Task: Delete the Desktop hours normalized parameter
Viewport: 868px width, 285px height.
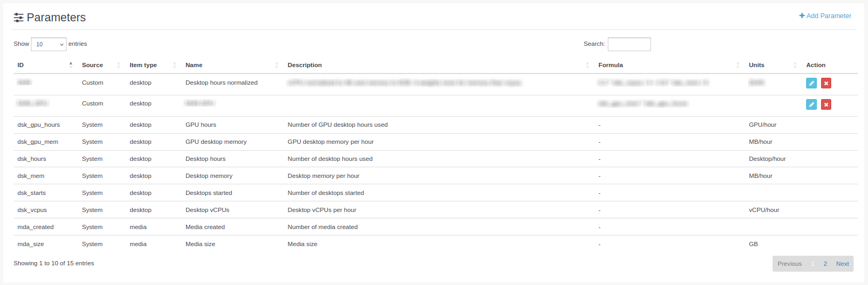Action: 826,83
